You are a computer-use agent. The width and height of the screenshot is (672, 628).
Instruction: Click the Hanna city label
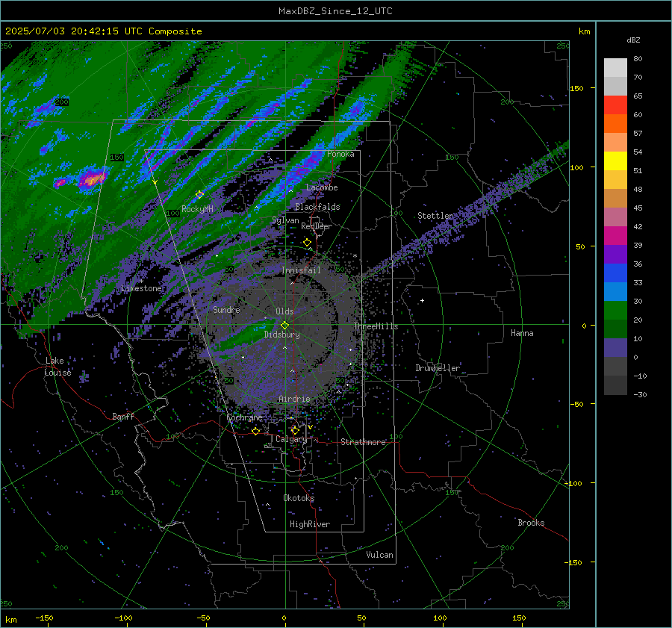(522, 333)
